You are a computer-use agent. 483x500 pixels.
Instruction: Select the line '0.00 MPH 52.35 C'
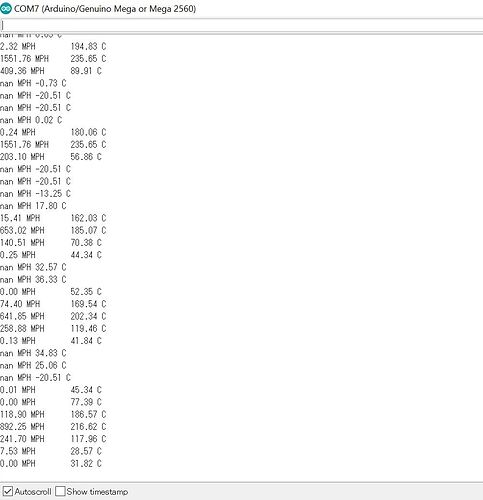[x=51, y=292]
